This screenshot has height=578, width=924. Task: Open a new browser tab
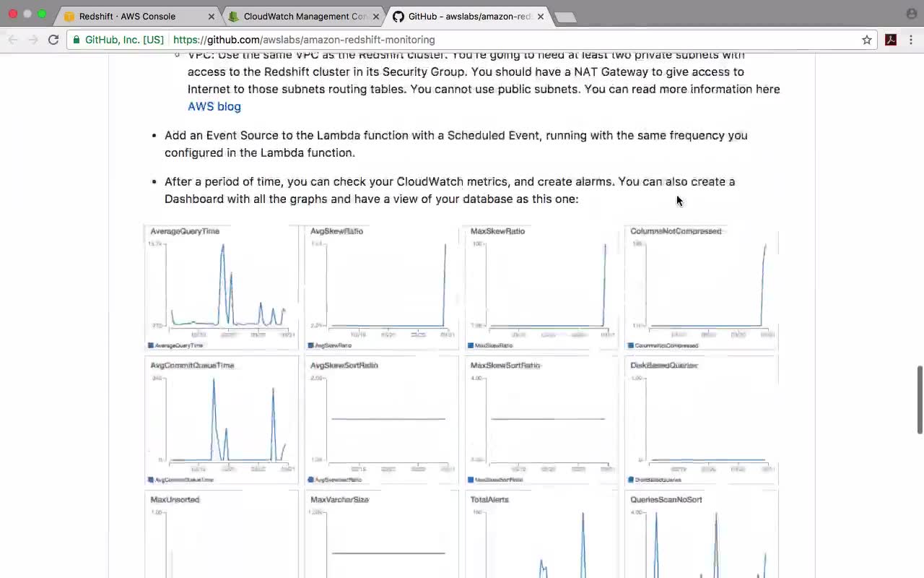pyautogui.click(x=565, y=17)
